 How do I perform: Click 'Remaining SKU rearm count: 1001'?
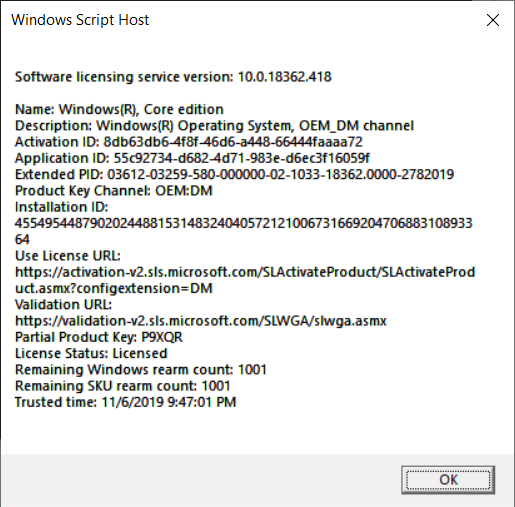(123, 386)
